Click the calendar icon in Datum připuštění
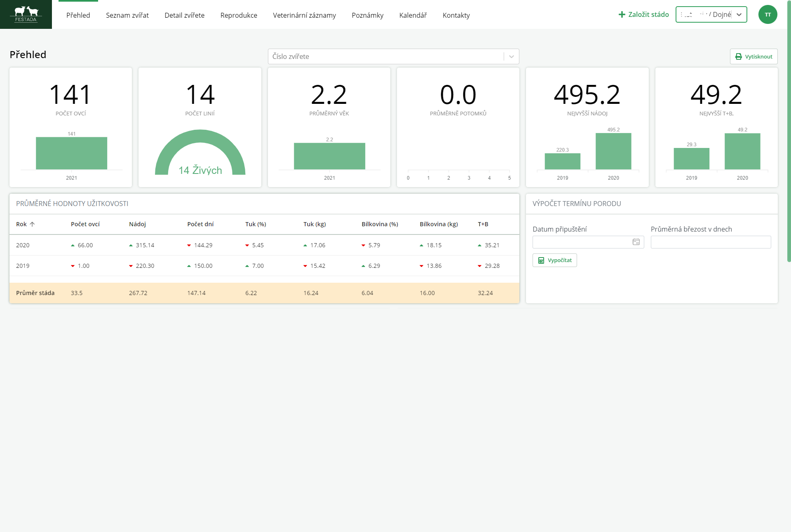 click(636, 242)
